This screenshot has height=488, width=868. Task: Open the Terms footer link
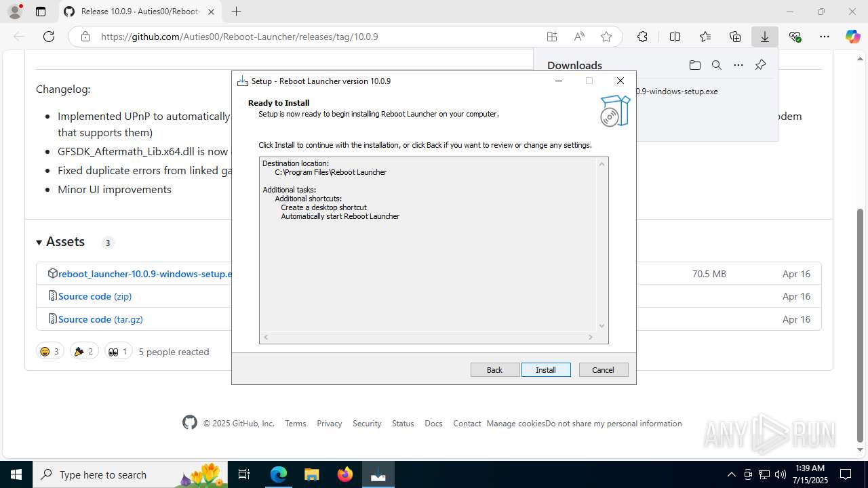point(295,423)
